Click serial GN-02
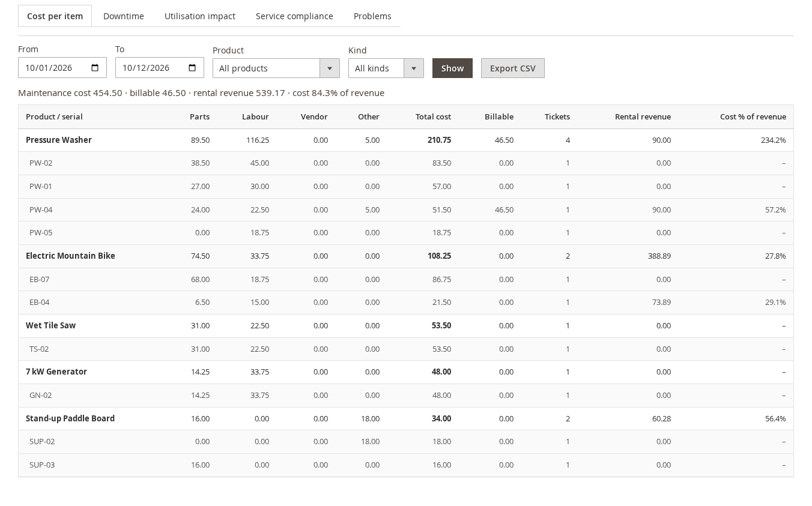This screenshot has height=506, width=812. [41, 396]
